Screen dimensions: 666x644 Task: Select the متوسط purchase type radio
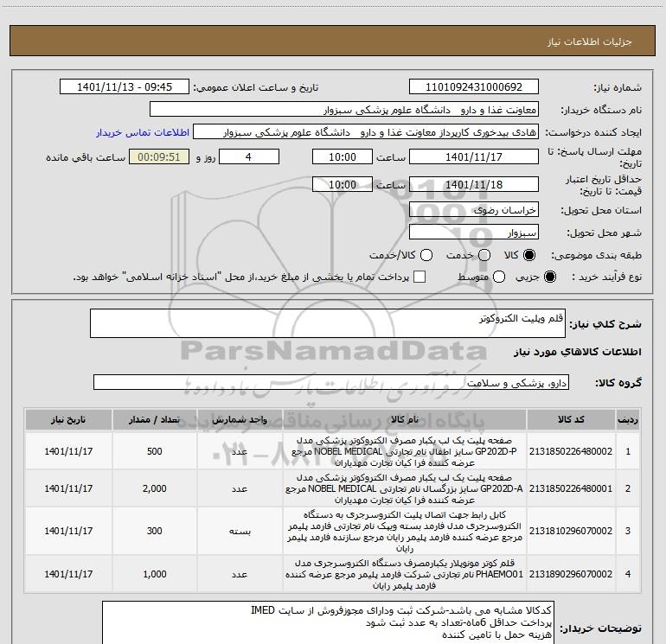point(499,277)
